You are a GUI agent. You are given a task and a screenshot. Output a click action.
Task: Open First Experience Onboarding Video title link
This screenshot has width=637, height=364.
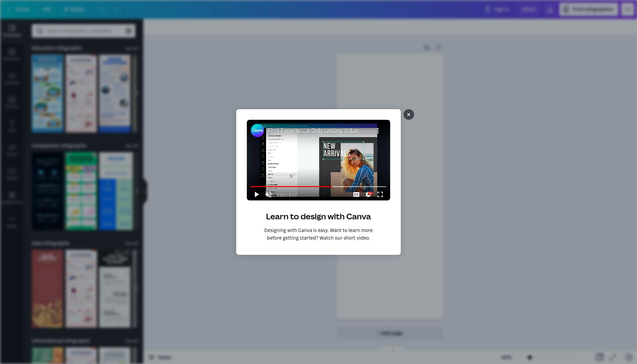[313, 131]
